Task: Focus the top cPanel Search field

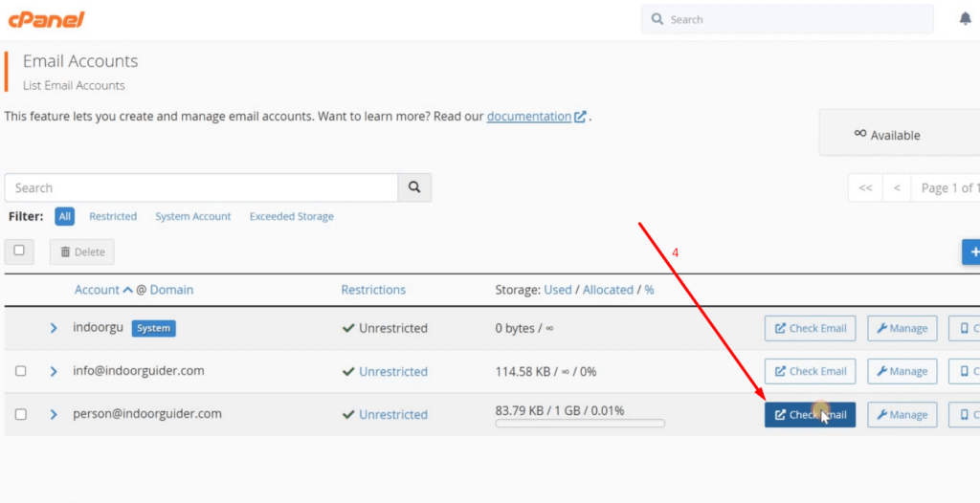Action: pyautogui.click(x=788, y=19)
